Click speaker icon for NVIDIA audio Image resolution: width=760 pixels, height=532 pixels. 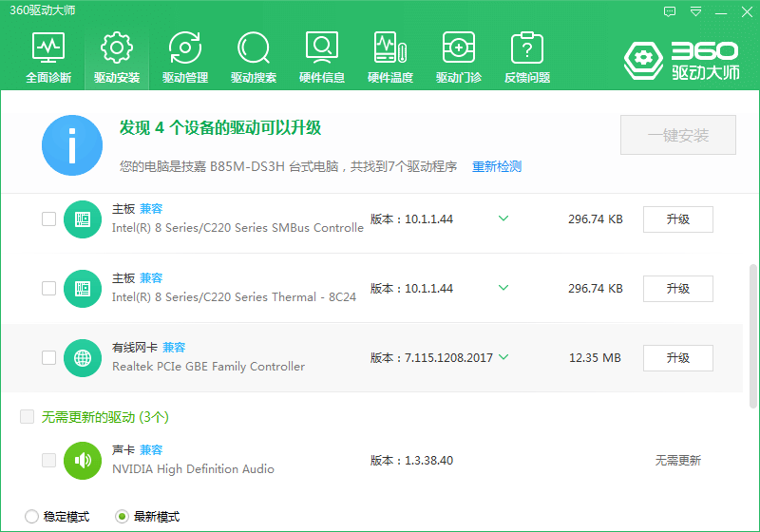pyautogui.click(x=83, y=461)
